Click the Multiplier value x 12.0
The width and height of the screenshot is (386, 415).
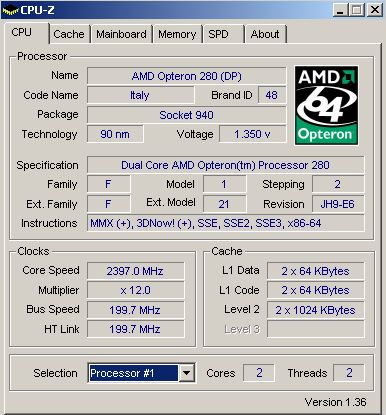coord(135,290)
